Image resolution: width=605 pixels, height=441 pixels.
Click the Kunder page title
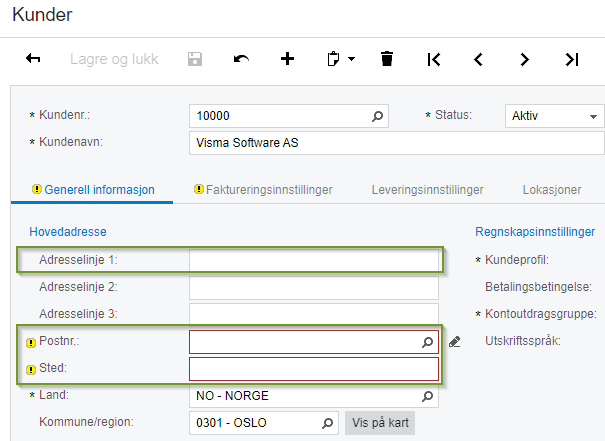[42, 15]
